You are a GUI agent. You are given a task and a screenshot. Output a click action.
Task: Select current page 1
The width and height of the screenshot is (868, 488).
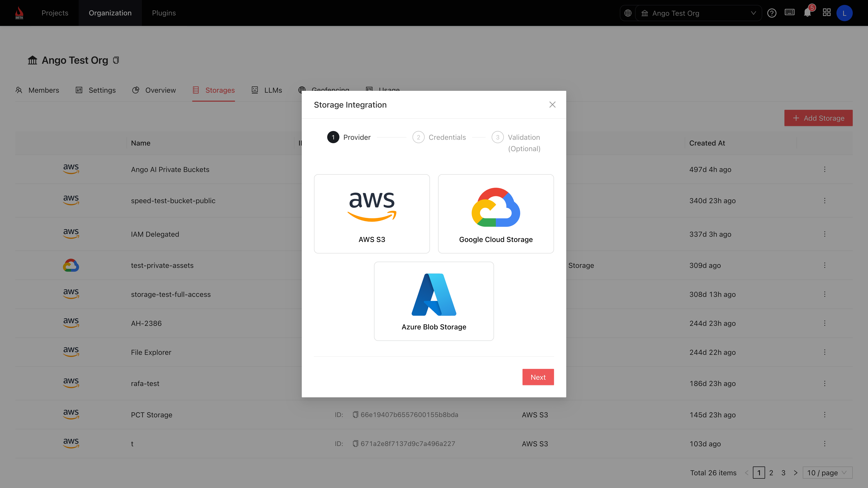(x=759, y=473)
